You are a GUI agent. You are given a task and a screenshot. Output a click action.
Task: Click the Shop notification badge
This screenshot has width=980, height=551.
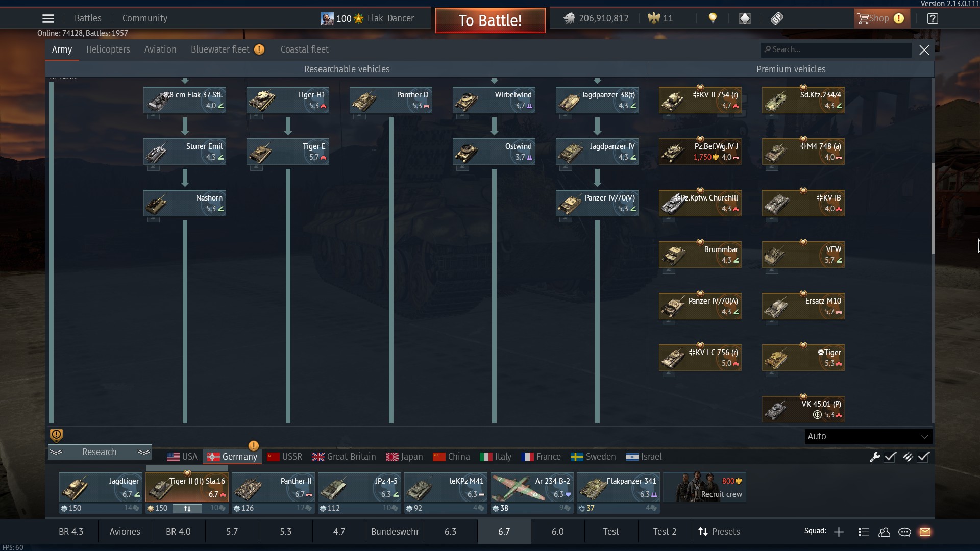[899, 19]
